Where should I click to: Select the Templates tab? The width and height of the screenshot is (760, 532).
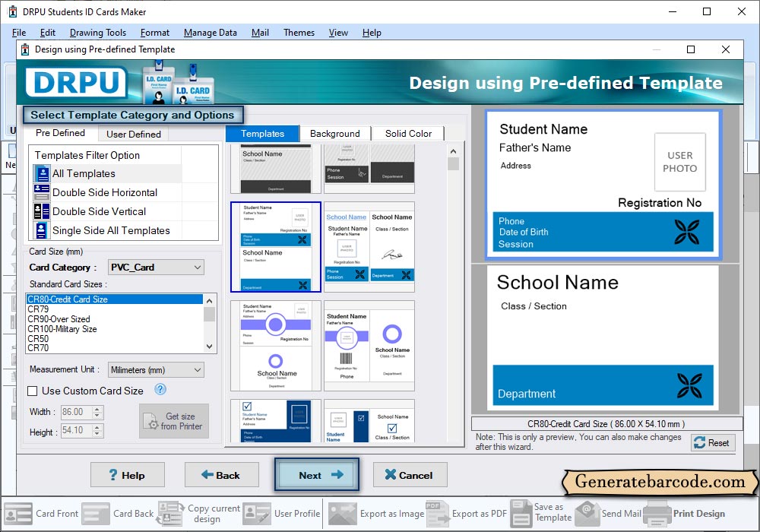(262, 133)
